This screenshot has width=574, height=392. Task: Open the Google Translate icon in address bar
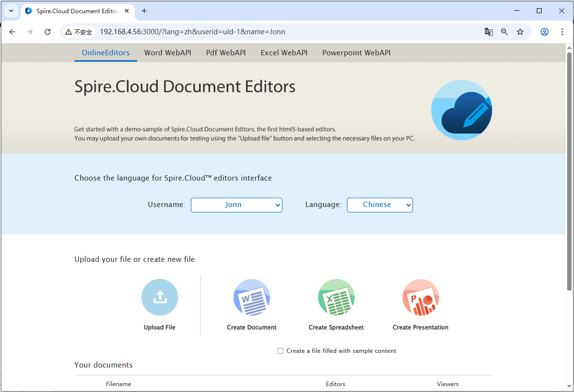click(x=488, y=32)
